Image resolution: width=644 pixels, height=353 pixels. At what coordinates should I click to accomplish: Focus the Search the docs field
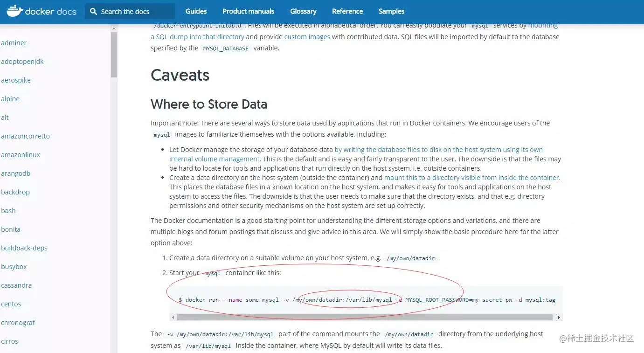point(130,11)
